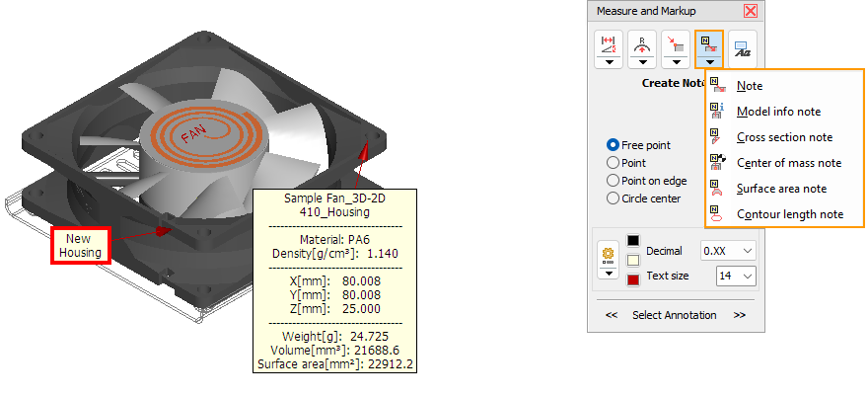Choose Surface area note from menu
The image size is (868, 397).
click(781, 189)
